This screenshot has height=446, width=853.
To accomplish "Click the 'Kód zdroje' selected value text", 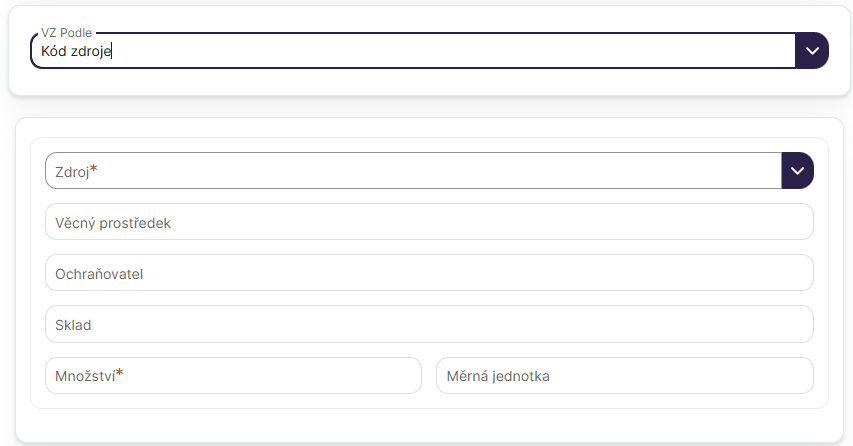I will tap(76, 51).
